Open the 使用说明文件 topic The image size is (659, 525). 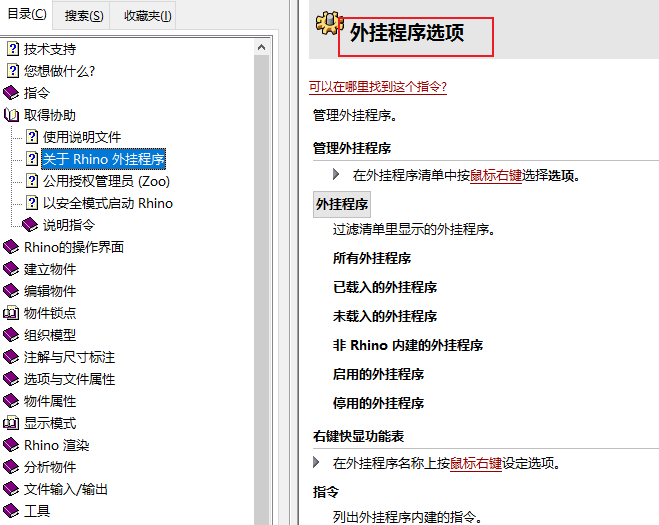(82, 137)
